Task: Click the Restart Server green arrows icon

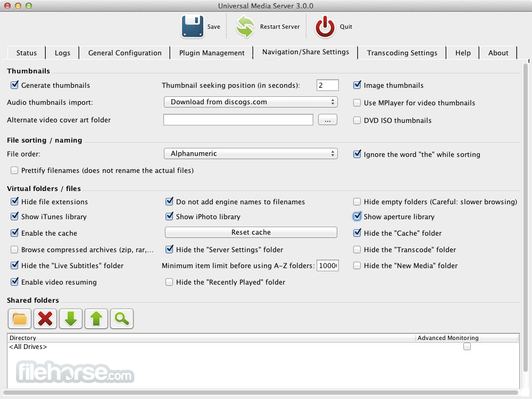Action: tap(245, 27)
